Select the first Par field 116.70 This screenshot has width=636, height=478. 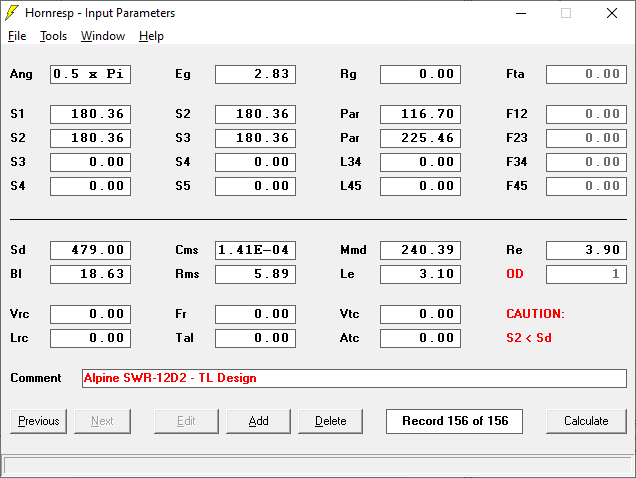420,114
